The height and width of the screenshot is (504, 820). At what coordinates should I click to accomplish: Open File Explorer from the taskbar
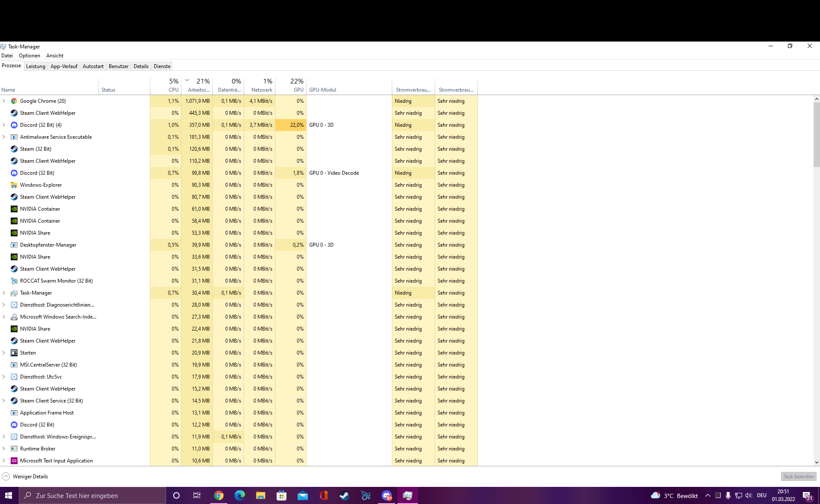(261, 495)
